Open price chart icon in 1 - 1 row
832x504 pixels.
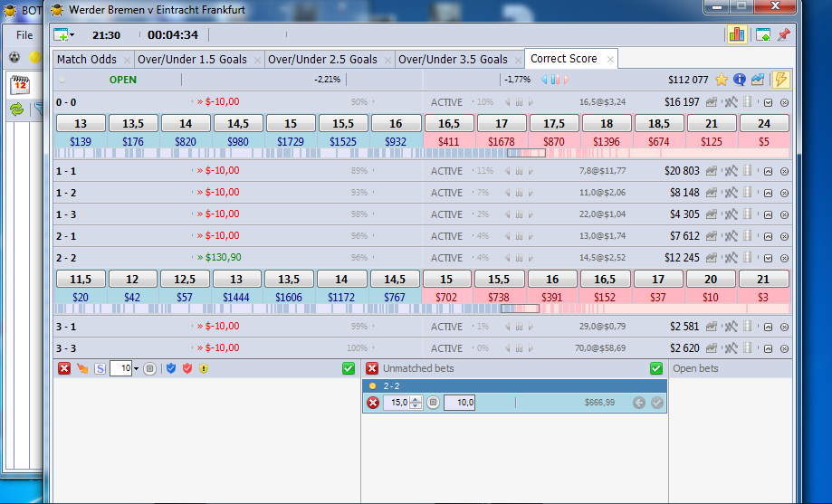point(712,171)
